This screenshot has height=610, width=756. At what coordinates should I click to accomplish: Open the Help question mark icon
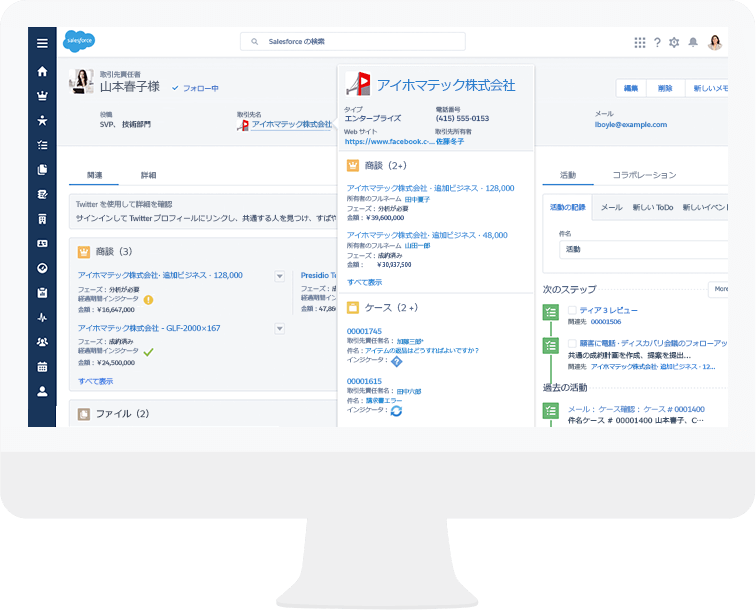(x=657, y=42)
